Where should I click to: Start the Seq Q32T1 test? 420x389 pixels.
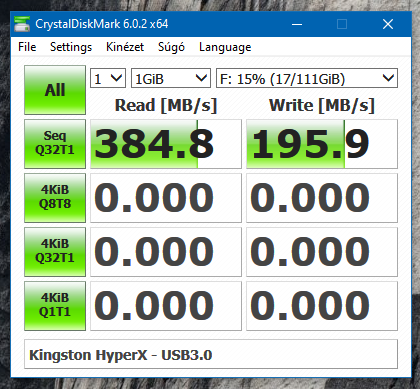click(x=55, y=144)
